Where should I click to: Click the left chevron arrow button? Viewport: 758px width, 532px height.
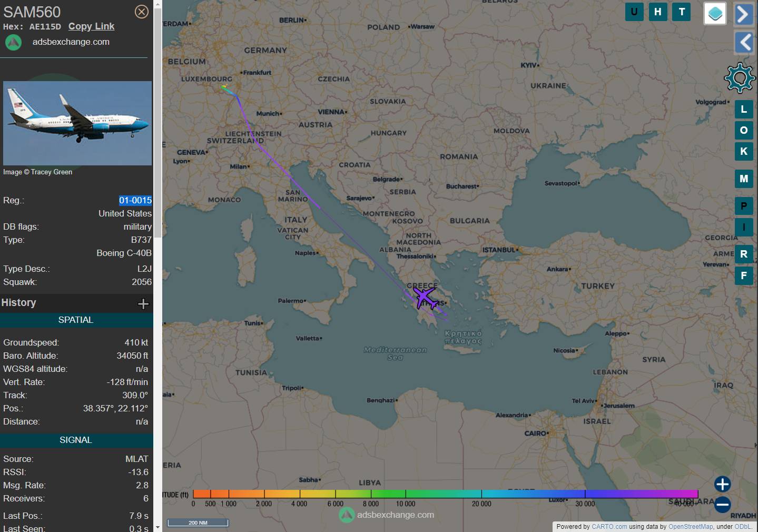coord(744,42)
